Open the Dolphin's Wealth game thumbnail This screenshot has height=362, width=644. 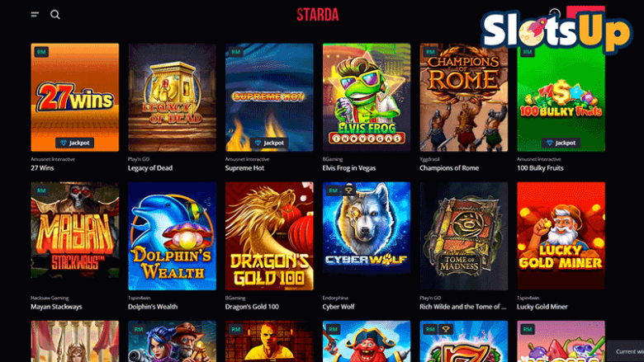(x=172, y=236)
